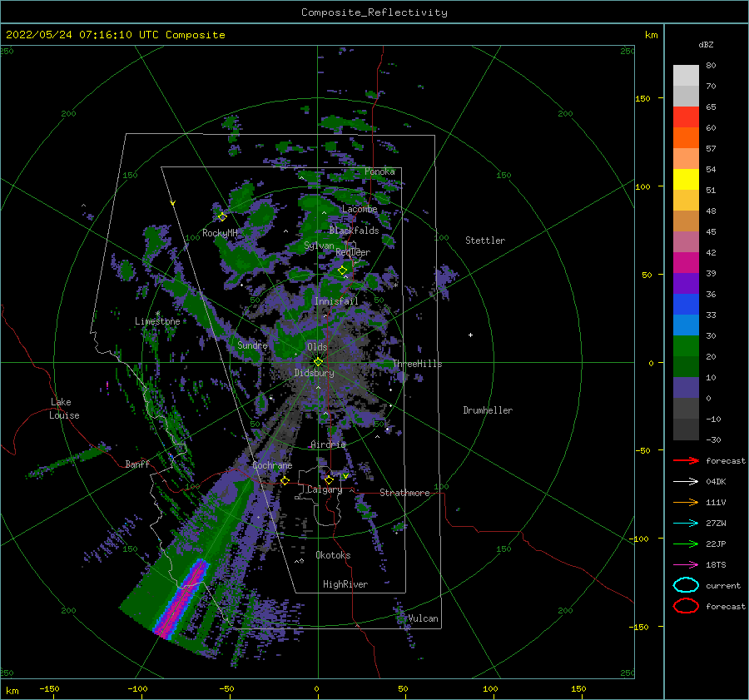
Task: Click the Composite_Reflectivity title
Action: (x=374, y=12)
